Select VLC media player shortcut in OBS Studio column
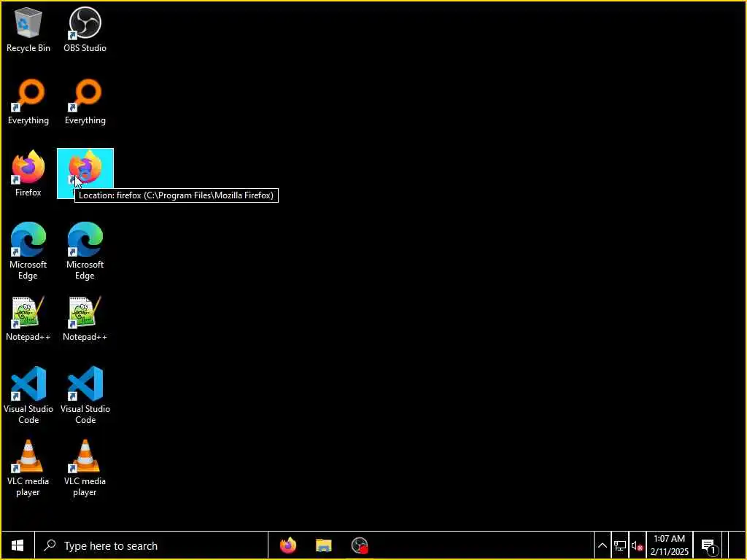The image size is (747, 560). pos(85,468)
